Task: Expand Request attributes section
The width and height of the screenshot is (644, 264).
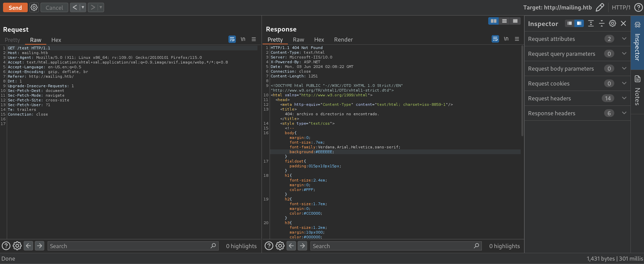Action: 577,39
